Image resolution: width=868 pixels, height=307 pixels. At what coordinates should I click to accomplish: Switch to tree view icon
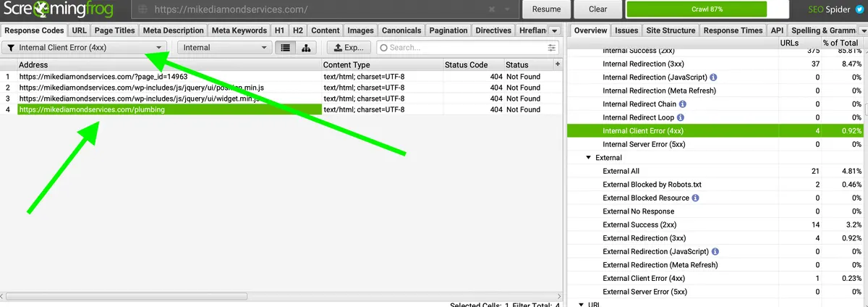pyautogui.click(x=305, y=48)
